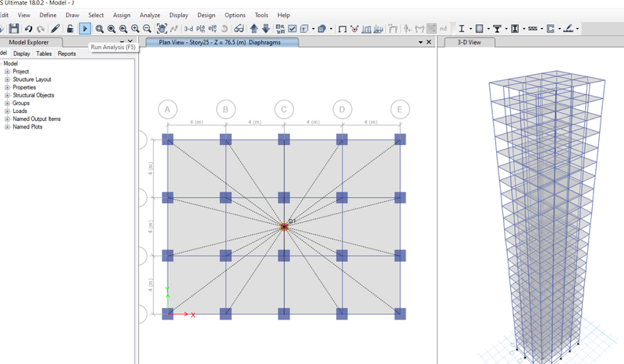Image resolution: width=624 pixels, height=364 pixels.
Task: Expand the Loads tree node
Action: (7, 111)
